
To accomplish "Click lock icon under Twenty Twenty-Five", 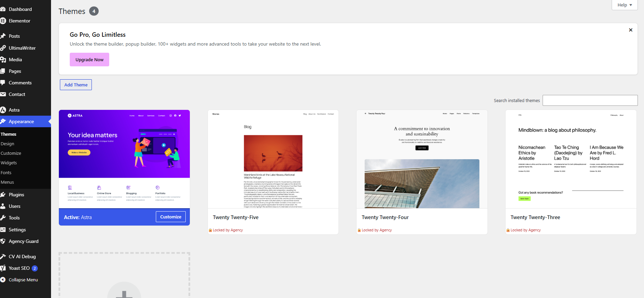I will click(x=210, y=230).
